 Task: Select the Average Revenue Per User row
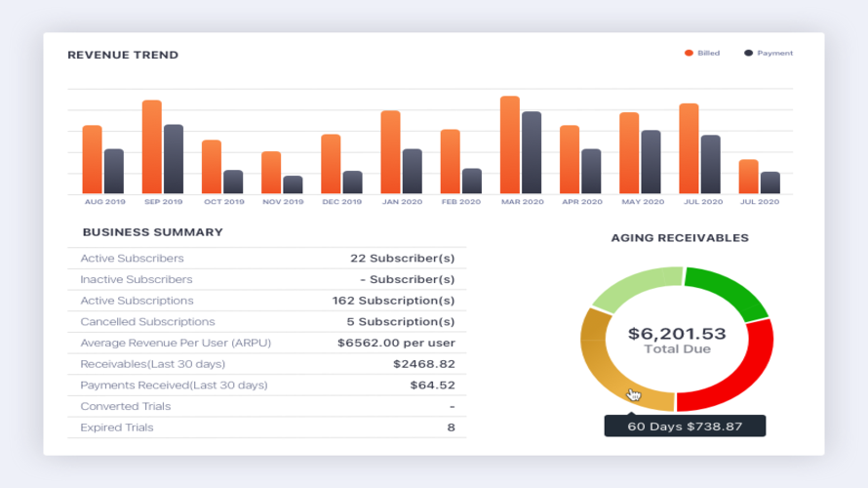point(266,343)
